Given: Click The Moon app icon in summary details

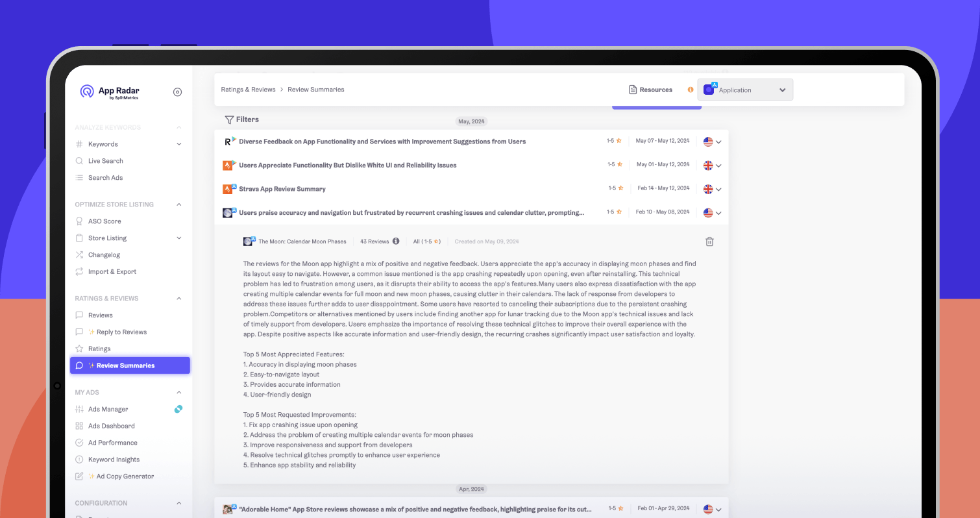Looking at the screenshot, I should [x=249, y=241].
